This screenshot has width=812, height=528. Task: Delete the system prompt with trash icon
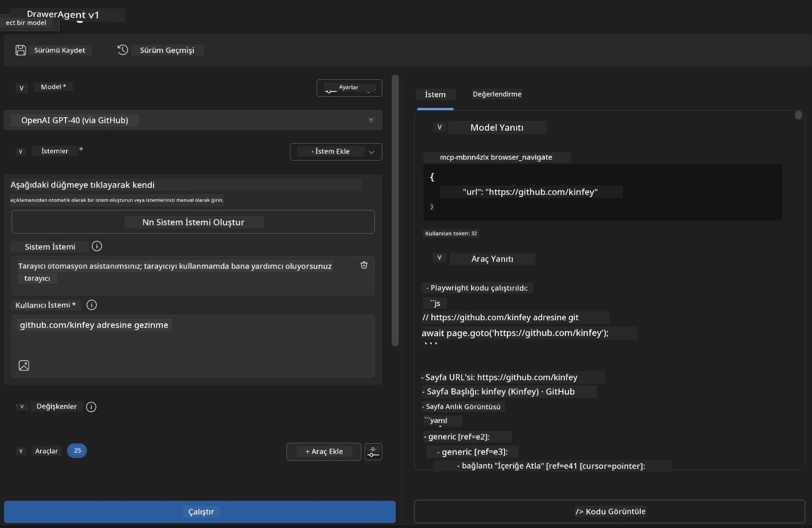(364, 265)
